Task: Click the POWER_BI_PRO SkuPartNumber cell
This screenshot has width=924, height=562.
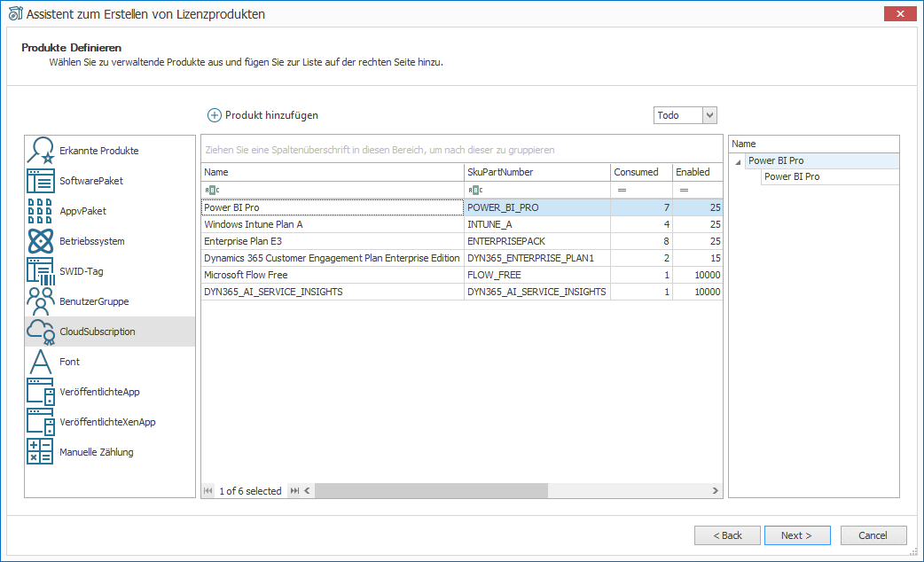Action: click(537, 207)
